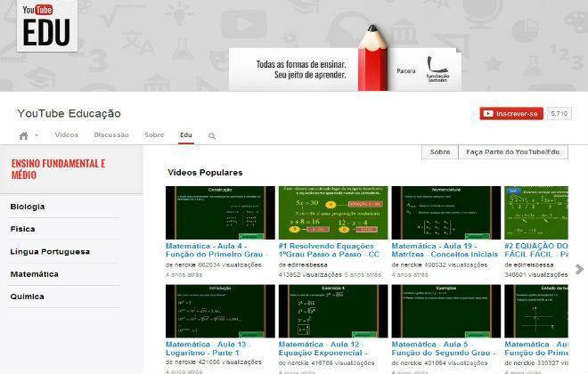
Task: Choose Biologia in the sidebar
Action: pyautogui.click(x=28, y=207)
